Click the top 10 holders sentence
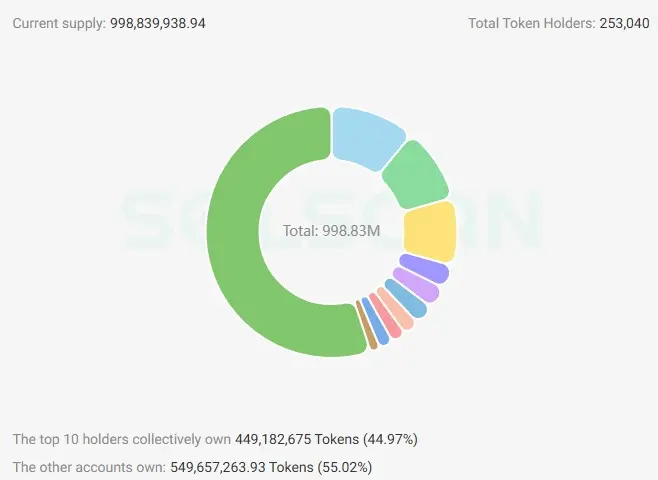The height and width of the screenshot is (480, 658). coord(121,439)
